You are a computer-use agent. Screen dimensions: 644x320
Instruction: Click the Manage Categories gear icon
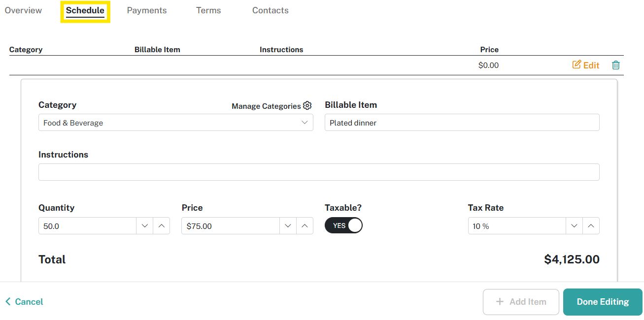coord(307,106)
